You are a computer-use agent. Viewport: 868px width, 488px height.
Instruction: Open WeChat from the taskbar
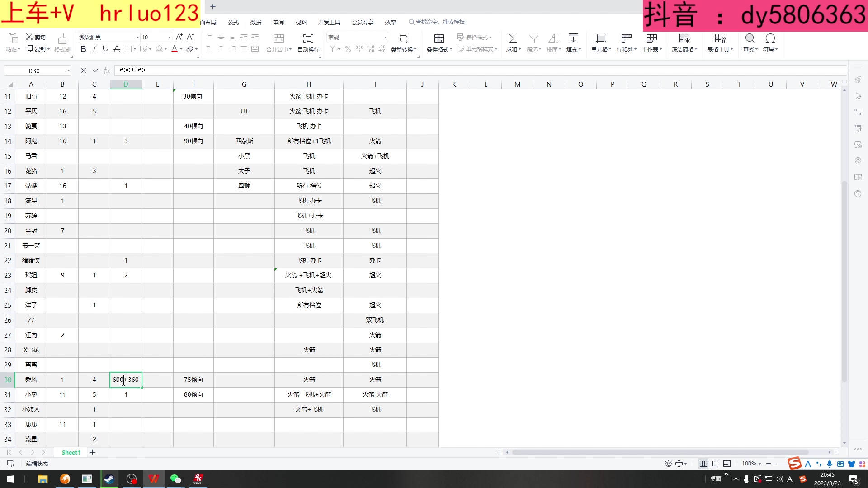175,479
